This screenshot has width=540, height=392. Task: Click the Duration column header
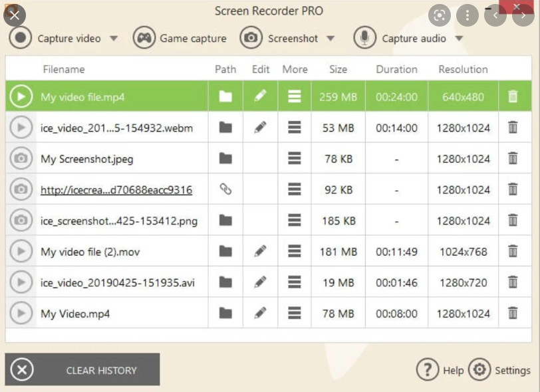pos(397,69)
